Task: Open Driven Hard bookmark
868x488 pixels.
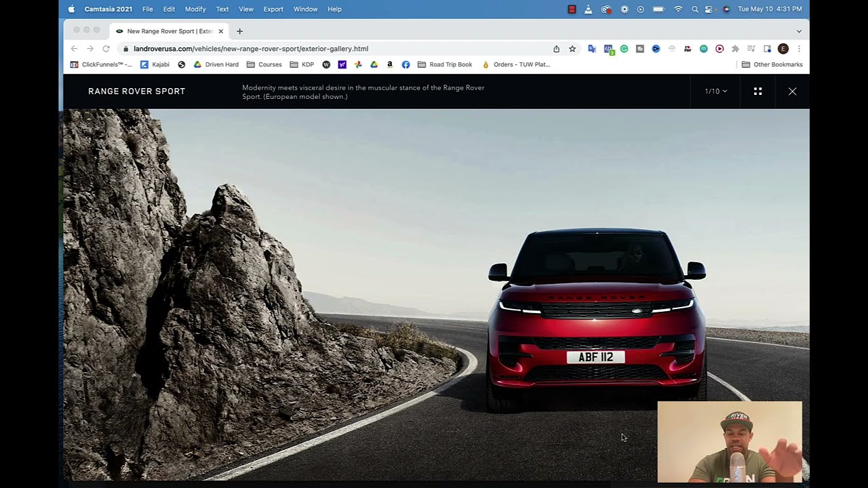Action: click(216, 64)
